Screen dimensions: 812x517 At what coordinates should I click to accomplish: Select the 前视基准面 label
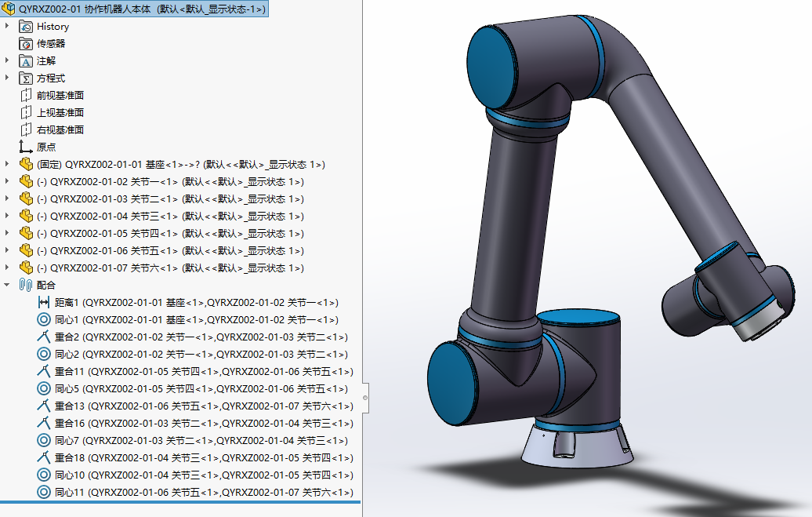click(60, 96)
